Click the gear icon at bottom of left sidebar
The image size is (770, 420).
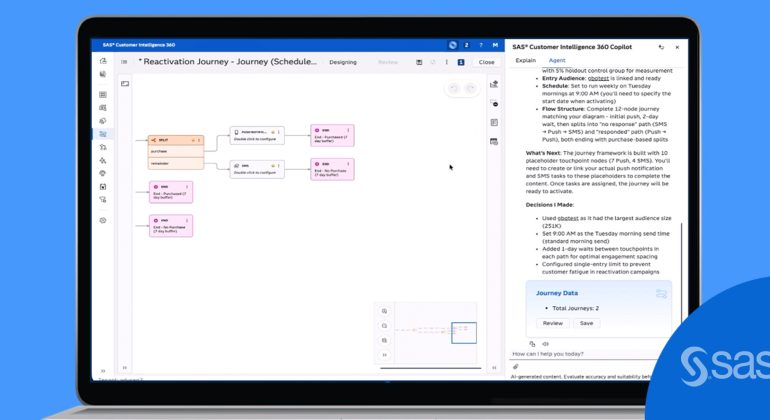click(x=103, y=221)
